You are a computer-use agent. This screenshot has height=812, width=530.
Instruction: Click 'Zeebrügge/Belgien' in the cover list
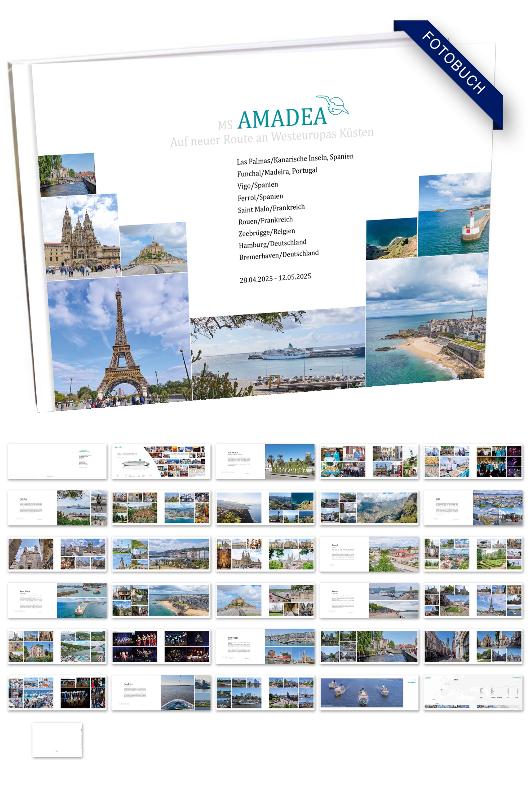click(267, 232)
